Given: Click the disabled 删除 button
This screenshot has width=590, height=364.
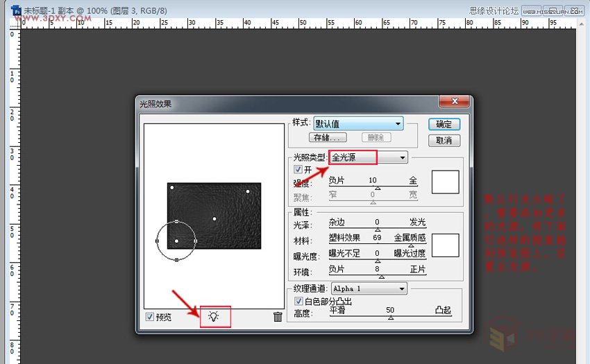Looking at the screenshot, I should click(x=376, y=138).
